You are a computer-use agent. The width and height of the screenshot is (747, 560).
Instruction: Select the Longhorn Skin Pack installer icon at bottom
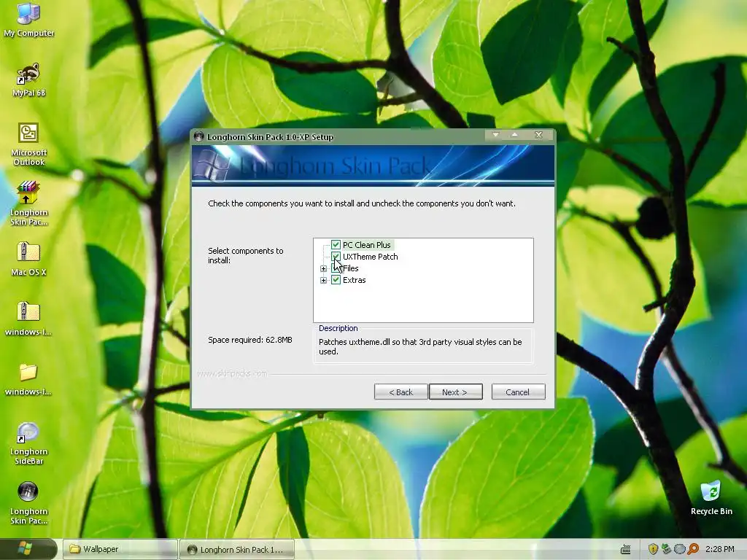28,503
